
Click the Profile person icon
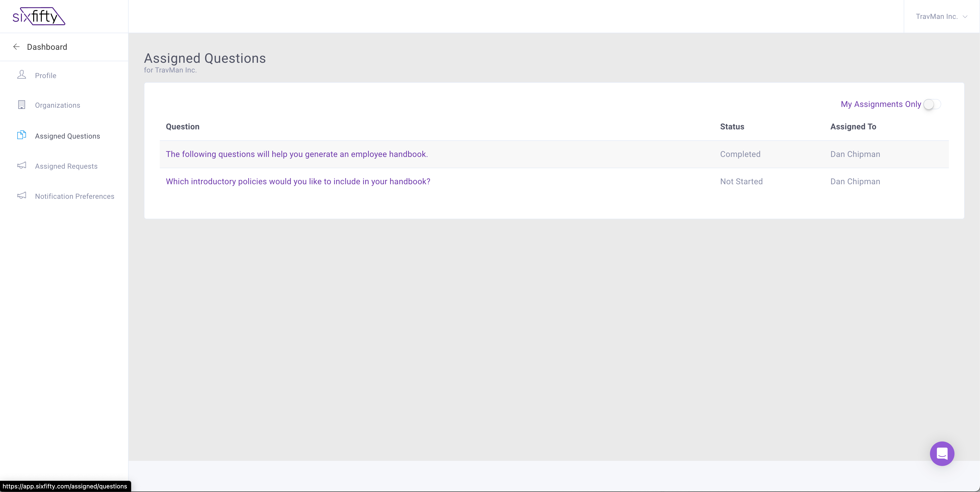click(22, 75)
